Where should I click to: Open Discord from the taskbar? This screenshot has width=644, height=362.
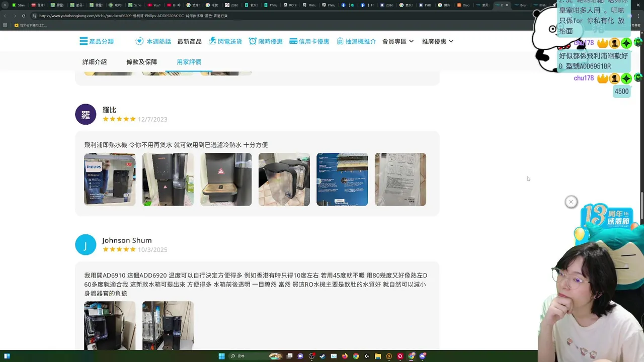click(423, 356)
